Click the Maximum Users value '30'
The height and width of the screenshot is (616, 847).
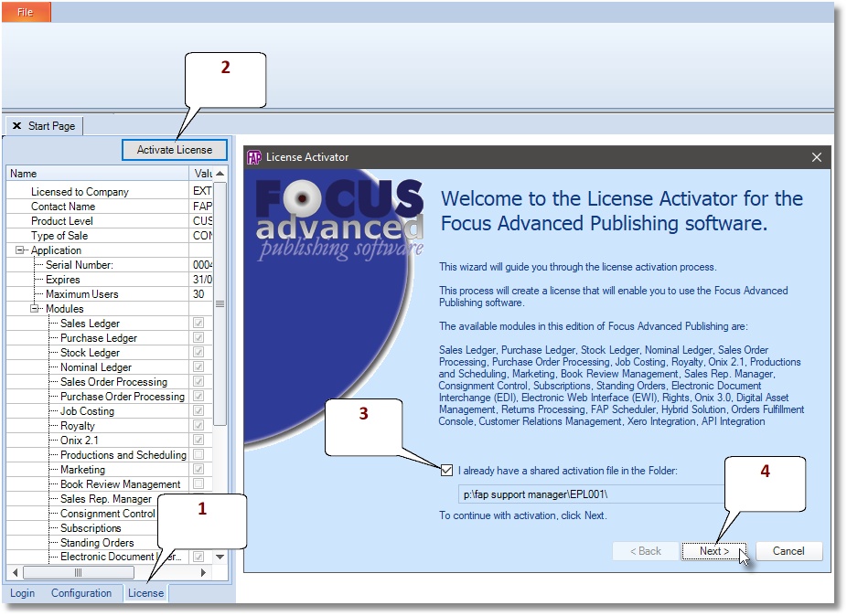pos(198,293)
